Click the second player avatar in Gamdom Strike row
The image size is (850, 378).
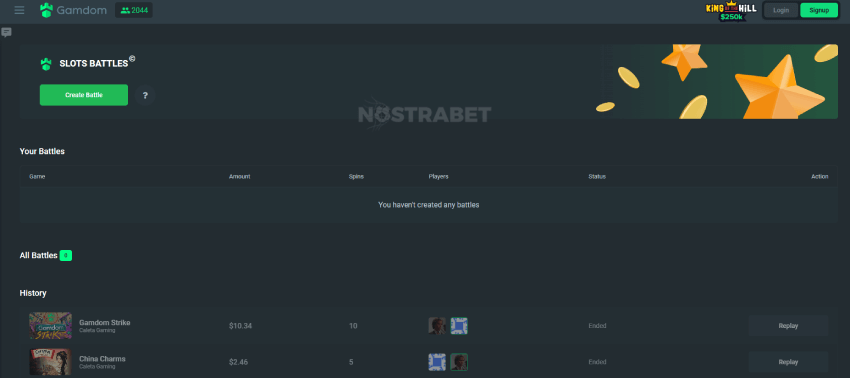(x=459, y=326)
